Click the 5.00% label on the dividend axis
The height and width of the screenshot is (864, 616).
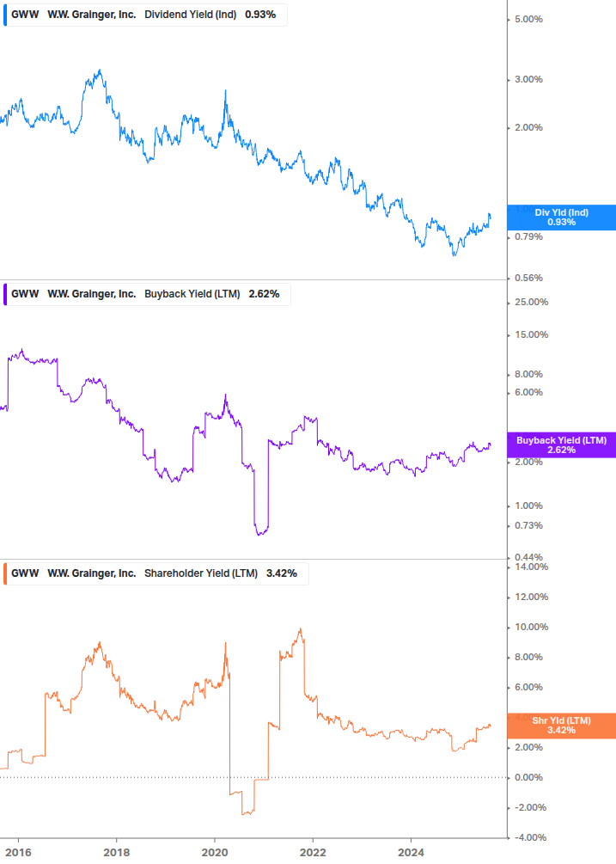528,19
